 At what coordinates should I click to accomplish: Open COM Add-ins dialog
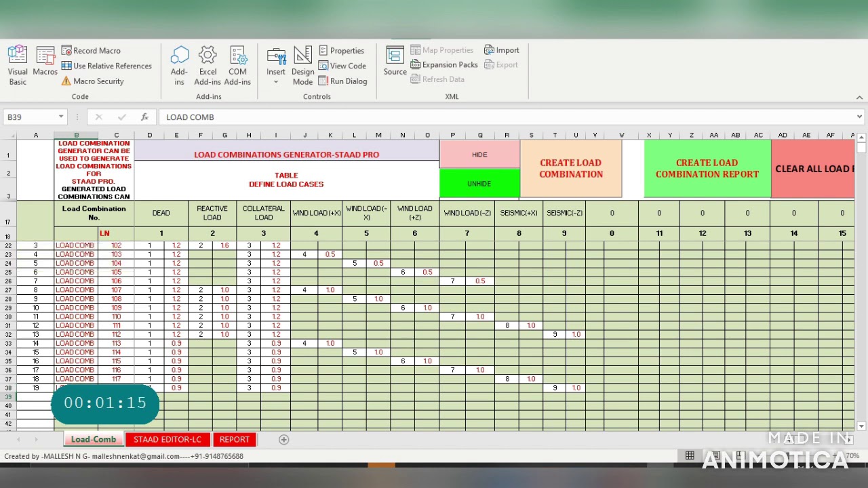(237, 66)
